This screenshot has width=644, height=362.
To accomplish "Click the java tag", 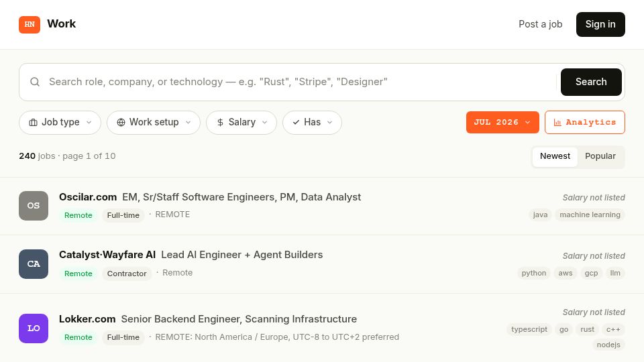I will [540, 215].
